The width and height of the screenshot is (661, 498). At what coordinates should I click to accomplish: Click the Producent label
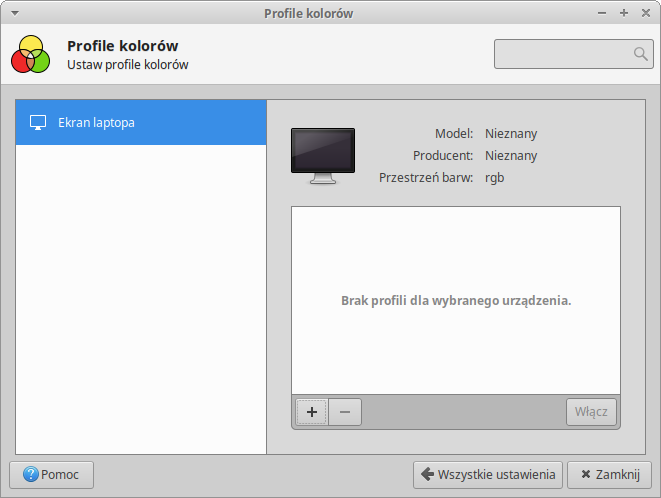click(x=443, y=156)
